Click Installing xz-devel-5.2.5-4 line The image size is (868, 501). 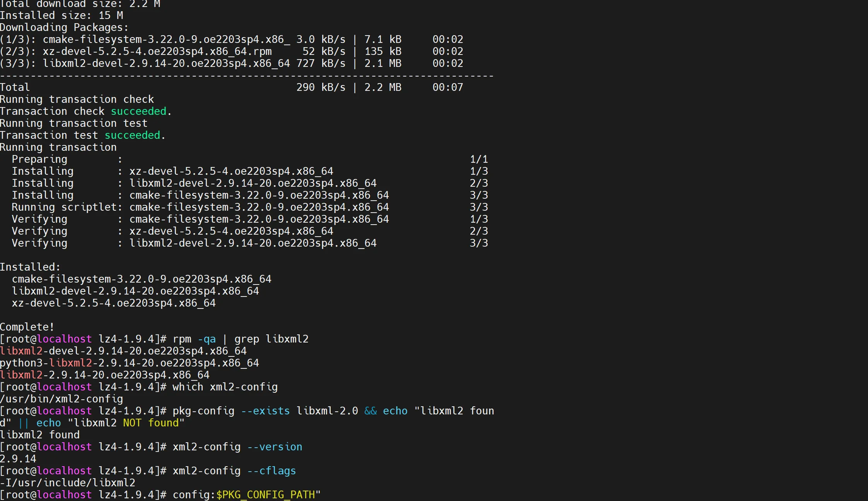(x=250, y=171)
